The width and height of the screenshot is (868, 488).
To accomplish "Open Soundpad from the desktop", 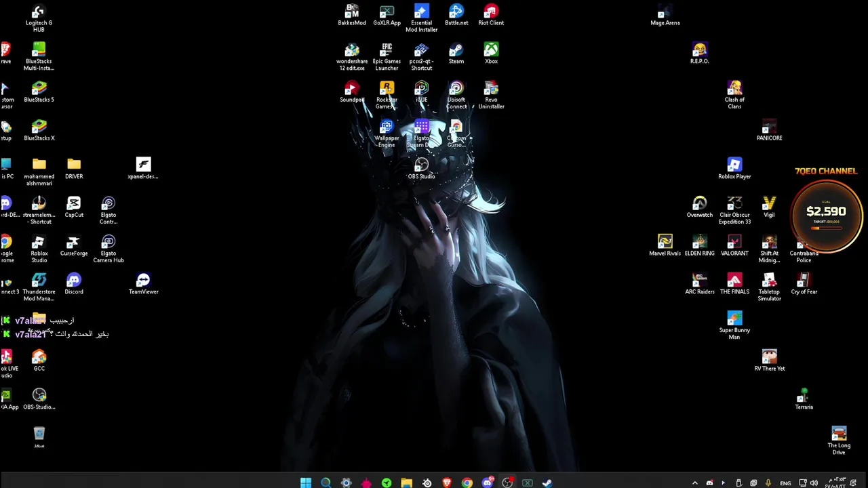I will point(352,92).
